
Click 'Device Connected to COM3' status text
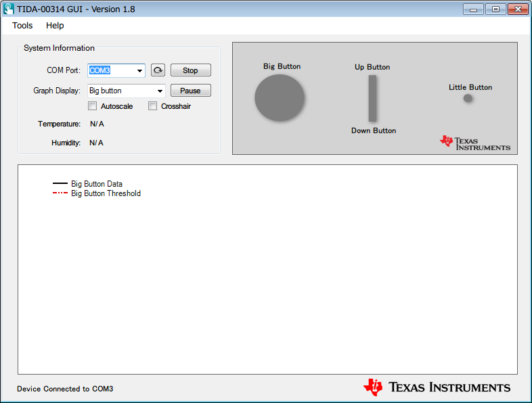point(65,389)
